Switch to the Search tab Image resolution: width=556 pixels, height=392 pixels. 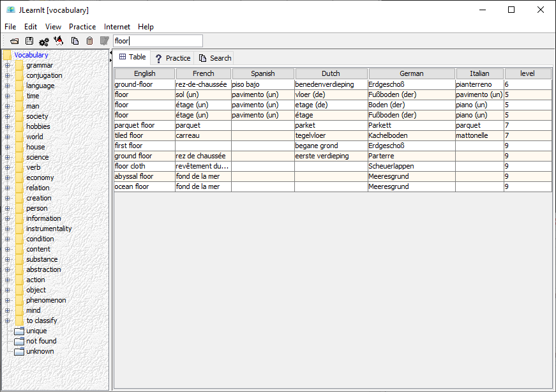(215, 58)
